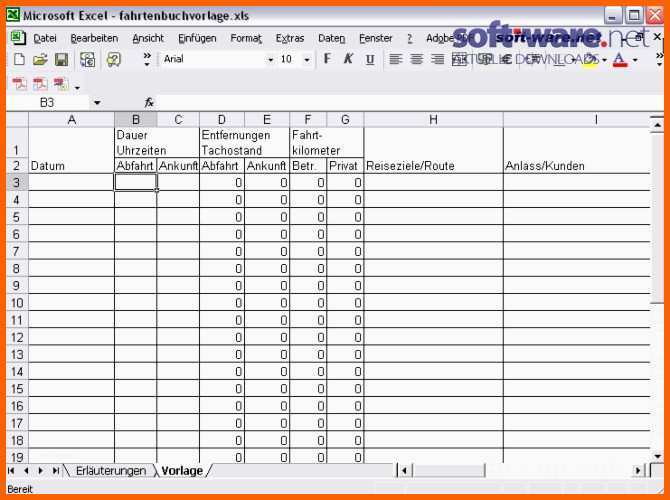The width and height of the screenshot is (670, 500).
Task: Apply the red font color
Action: (620, 59)
